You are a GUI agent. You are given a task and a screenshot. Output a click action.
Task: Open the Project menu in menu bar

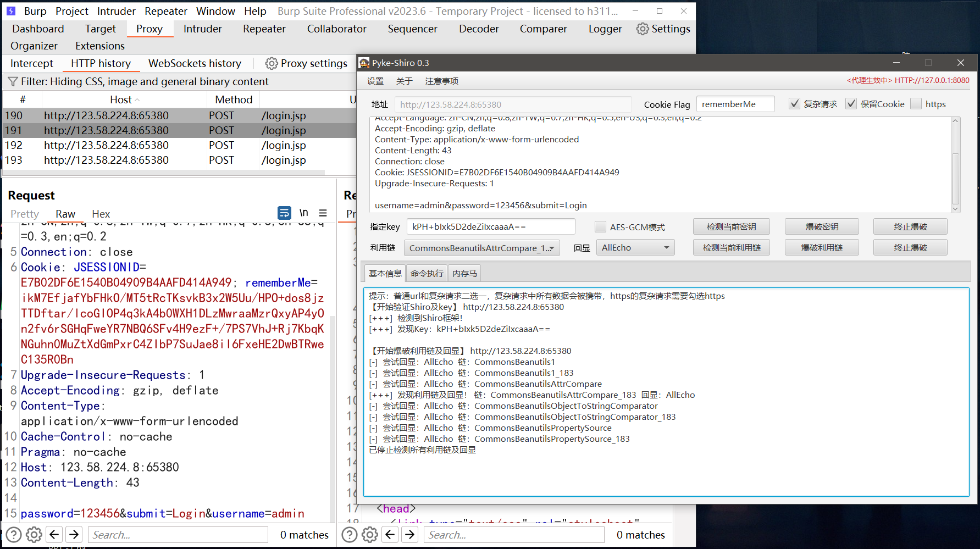(72, 11)
